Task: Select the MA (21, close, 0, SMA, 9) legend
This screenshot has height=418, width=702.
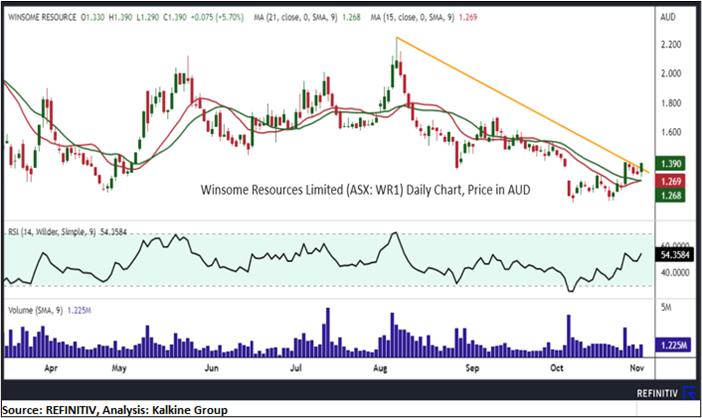Action: (x=295, y=17)
